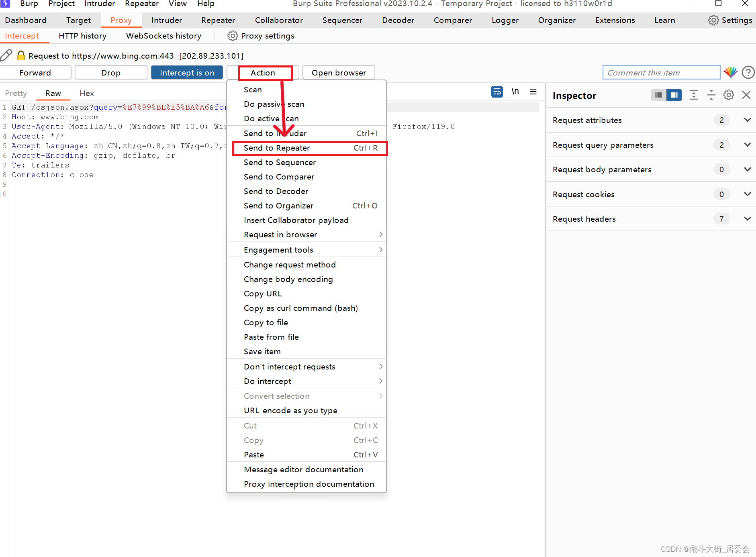Click the Inspector expand all sections icon
The height and width of the screenshot is (557, 756).
click(694, 95)
